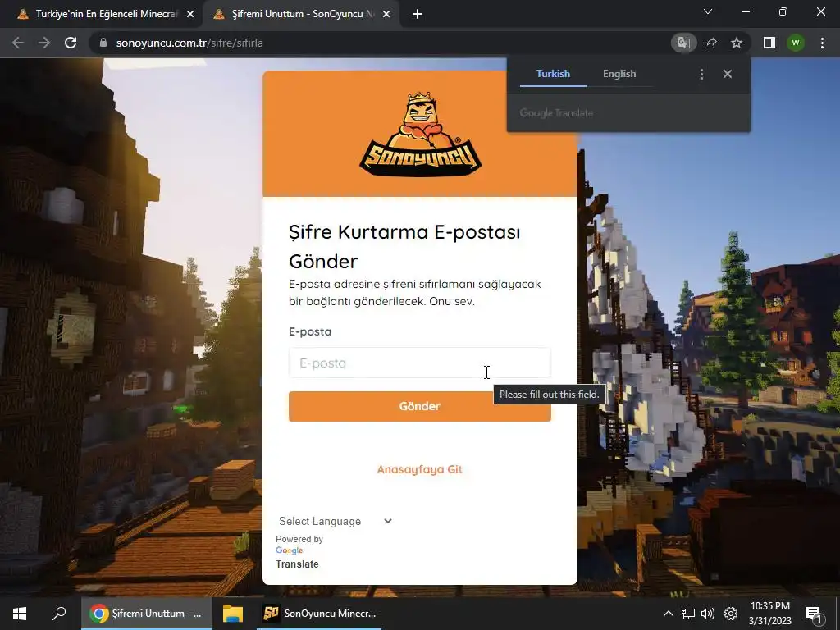This screenshot has width=840, height=630.
Task: Switch to SonOyuncu Minecraft taskbar app
Action: (x=320, y=614)
